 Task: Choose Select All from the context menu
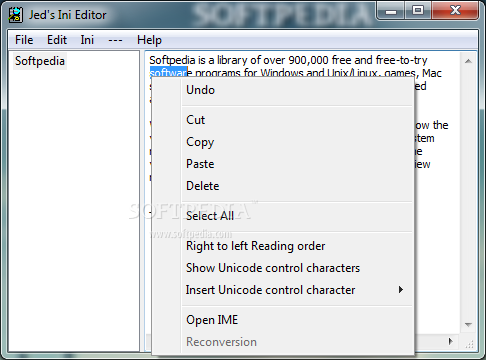[283, 216]
